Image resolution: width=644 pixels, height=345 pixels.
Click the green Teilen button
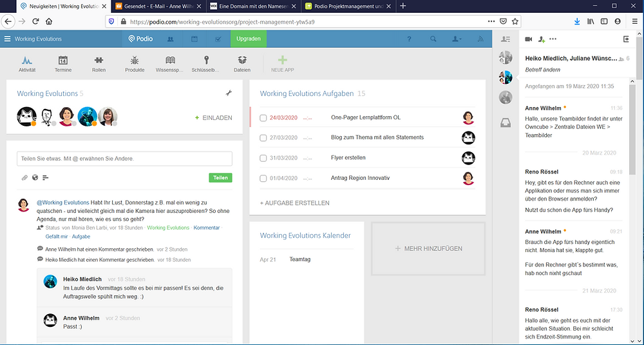click(220, 177)
